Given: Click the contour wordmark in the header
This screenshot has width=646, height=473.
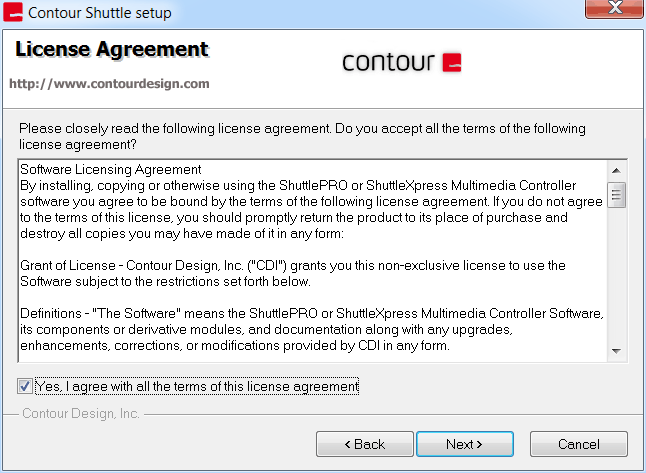Looking at the screenshot, I should tap(389, 62).
